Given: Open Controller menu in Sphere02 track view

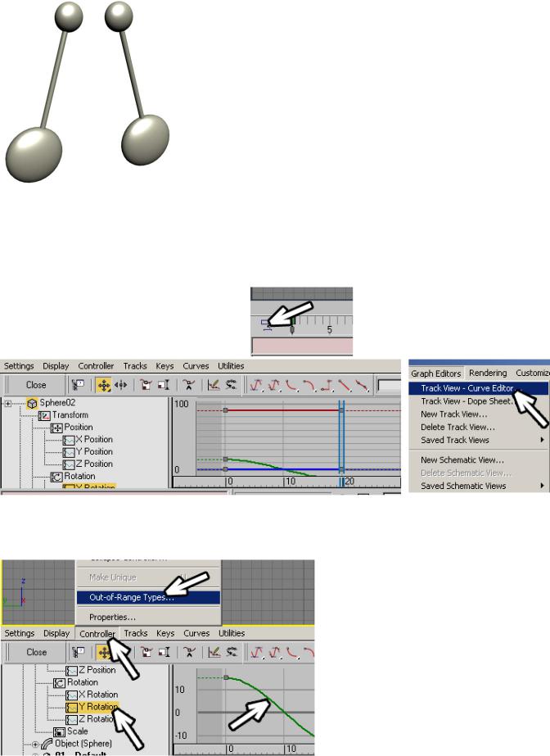Looking at the screenshot, I should (x=96, y=366).
